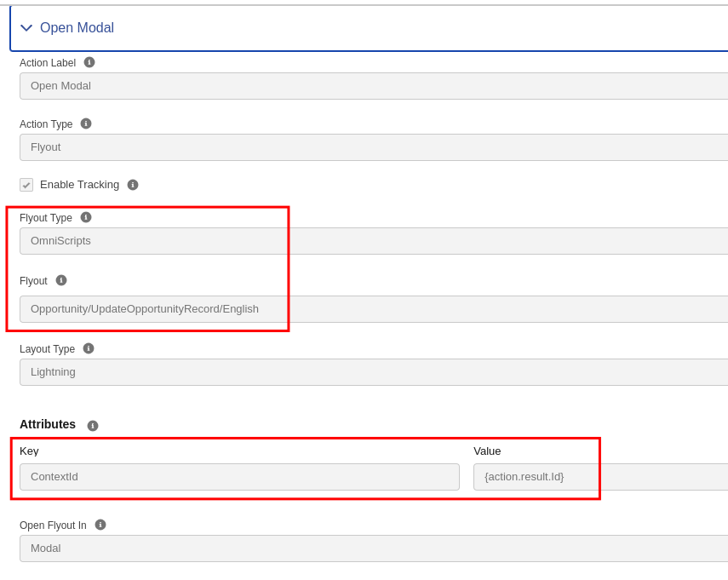Image resolution: width=728 pixels, height=580 pixels.
Task: Click the Value field containing {action.result.Id}
Action: 599,477
